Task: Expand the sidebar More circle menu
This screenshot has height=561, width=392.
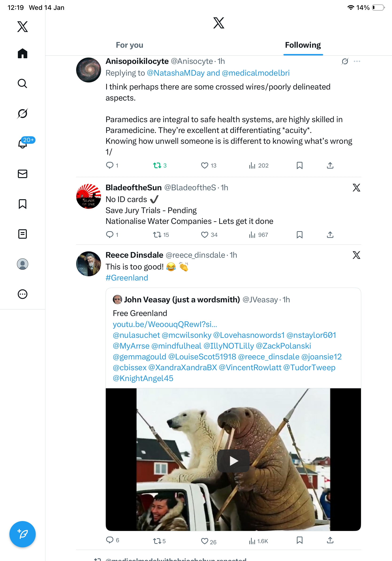Action: 23,294
